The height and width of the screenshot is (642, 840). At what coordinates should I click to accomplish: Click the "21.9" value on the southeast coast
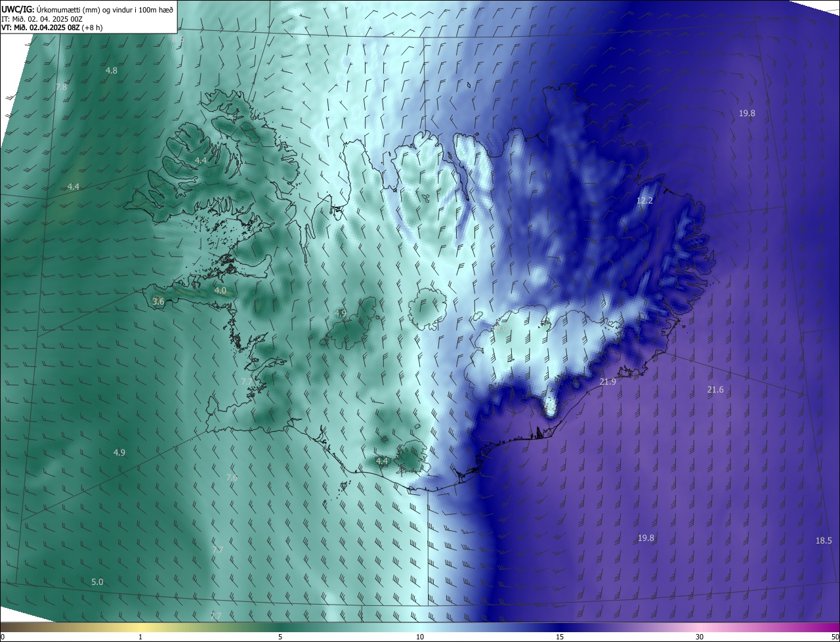pos(608,381)
